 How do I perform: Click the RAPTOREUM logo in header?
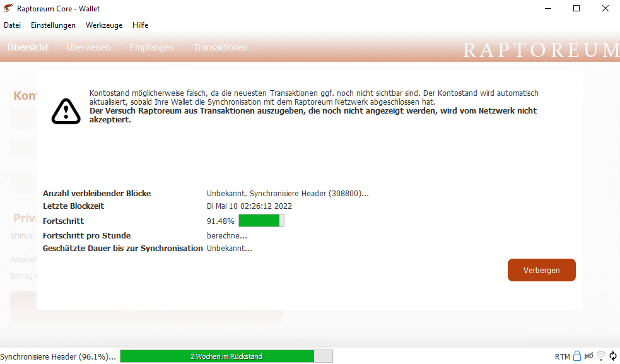541,50
